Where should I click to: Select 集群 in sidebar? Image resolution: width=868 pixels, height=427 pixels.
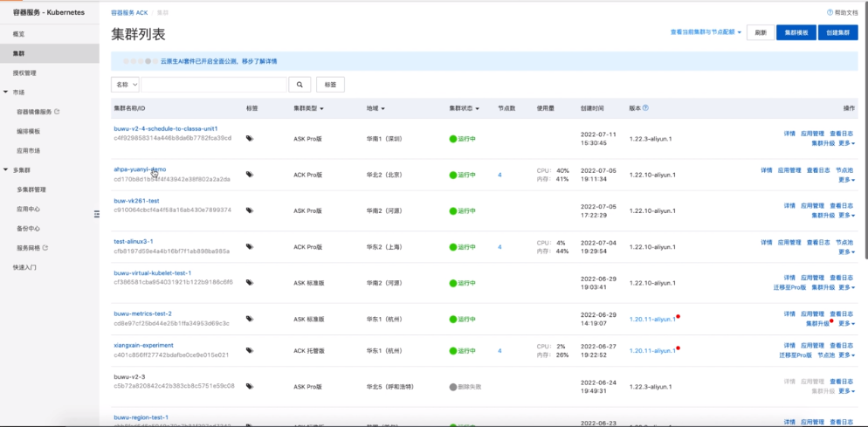(49, 54)
